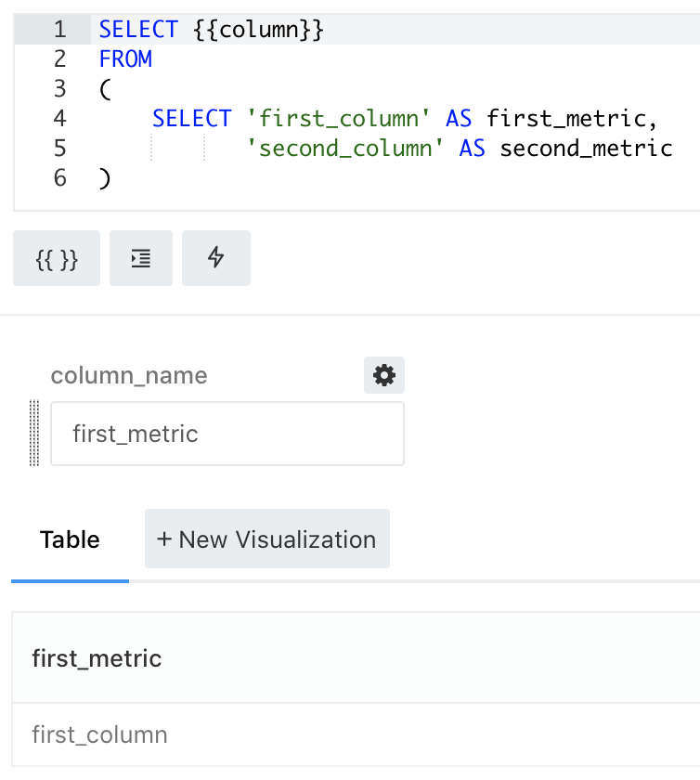This screenshot has height=780, width=700.
Task: Toggle live autocomplete lightning icon
Action: (x=215, y=258)
